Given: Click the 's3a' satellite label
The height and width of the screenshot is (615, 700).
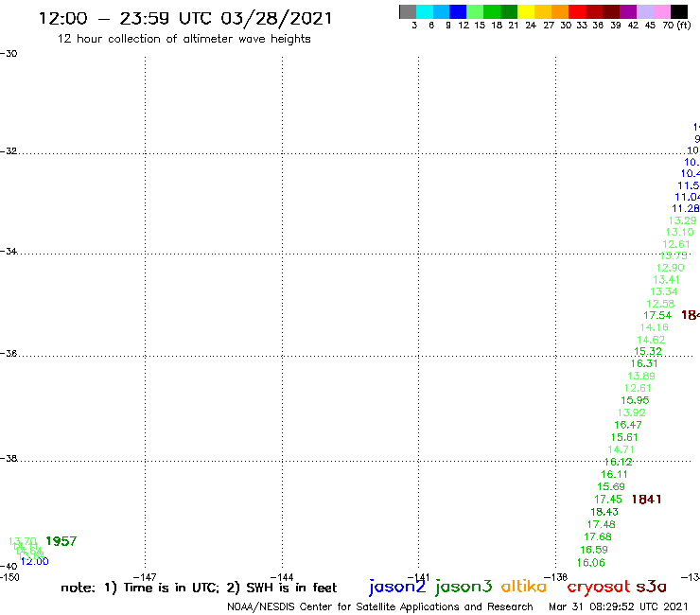Looking at the screenshot, I should pos(651,587).
